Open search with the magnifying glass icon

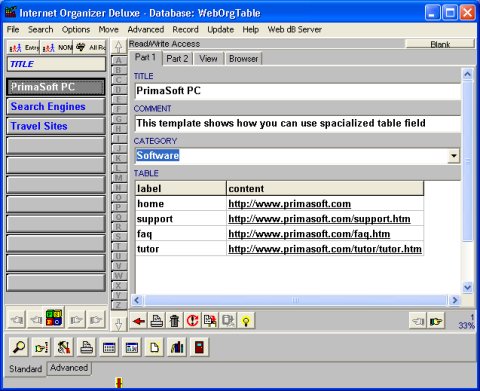click(19, 347)
